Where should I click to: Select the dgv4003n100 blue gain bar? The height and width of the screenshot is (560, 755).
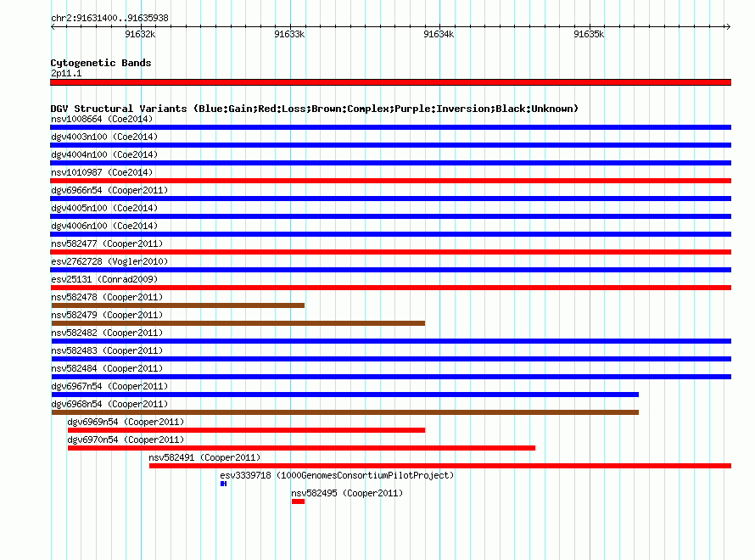click(x=390, y=145)
